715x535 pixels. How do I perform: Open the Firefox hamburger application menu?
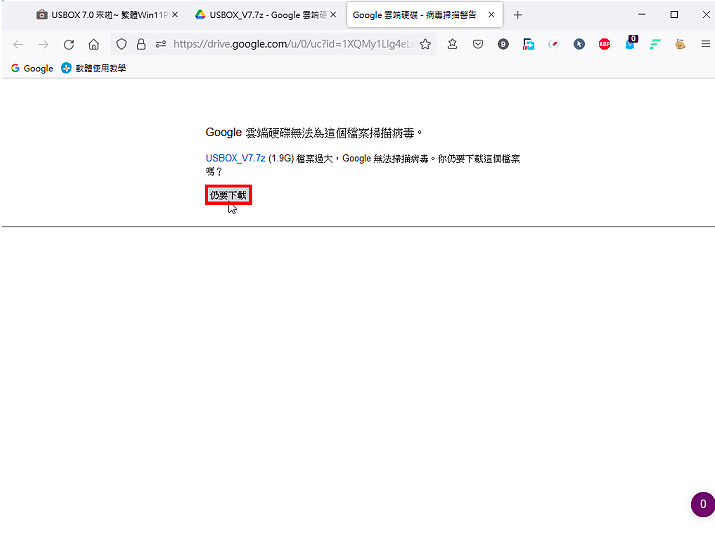coord(705,44)
